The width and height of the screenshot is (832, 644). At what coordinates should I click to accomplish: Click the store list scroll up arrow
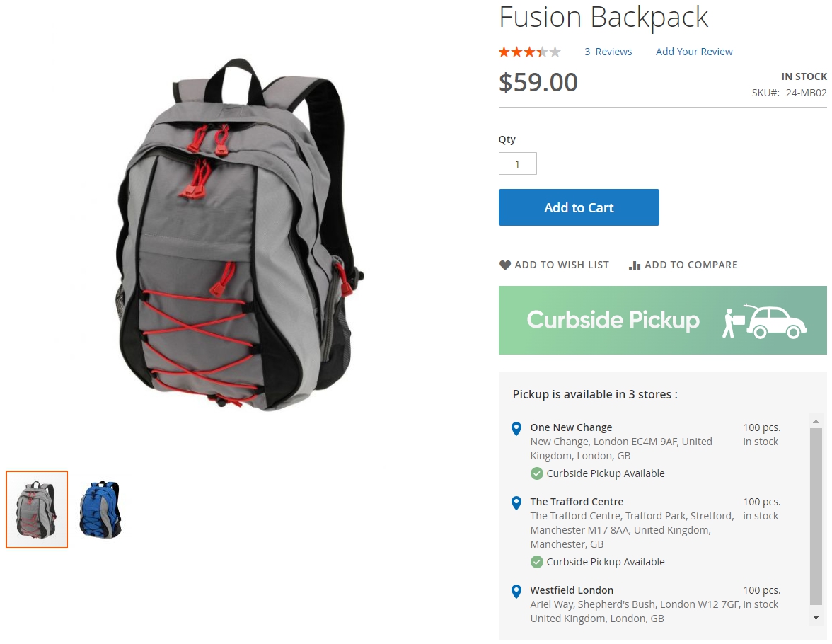coord(816,421)
